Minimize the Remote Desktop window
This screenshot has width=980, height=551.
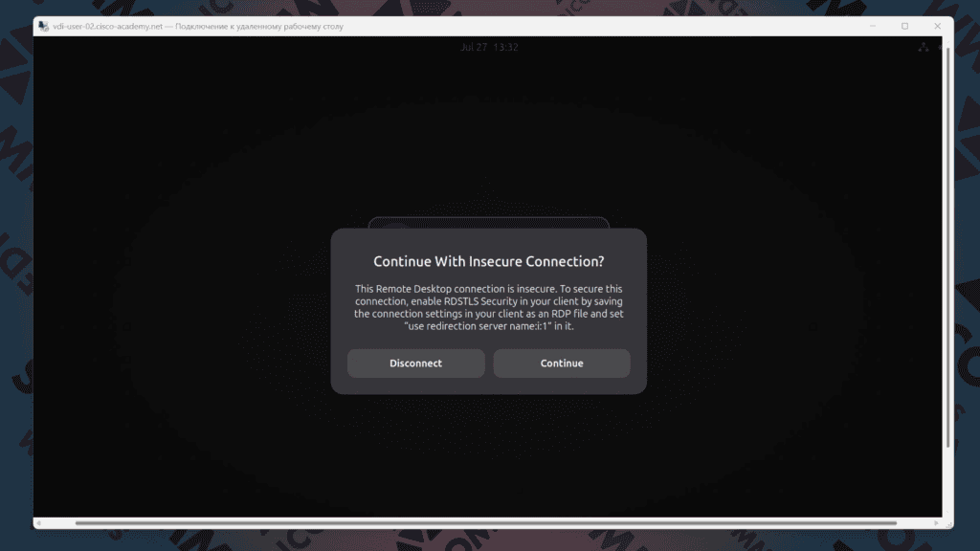(873, 26)
